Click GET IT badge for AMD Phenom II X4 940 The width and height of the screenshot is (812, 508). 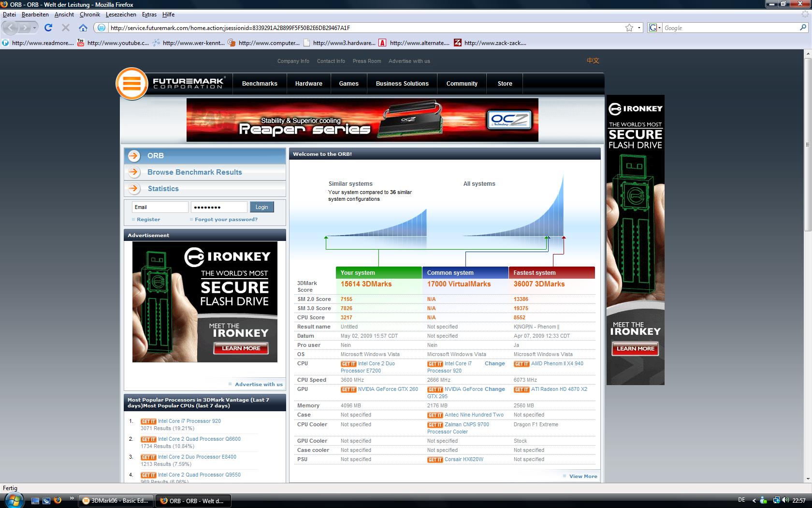[x=521, y=364]
